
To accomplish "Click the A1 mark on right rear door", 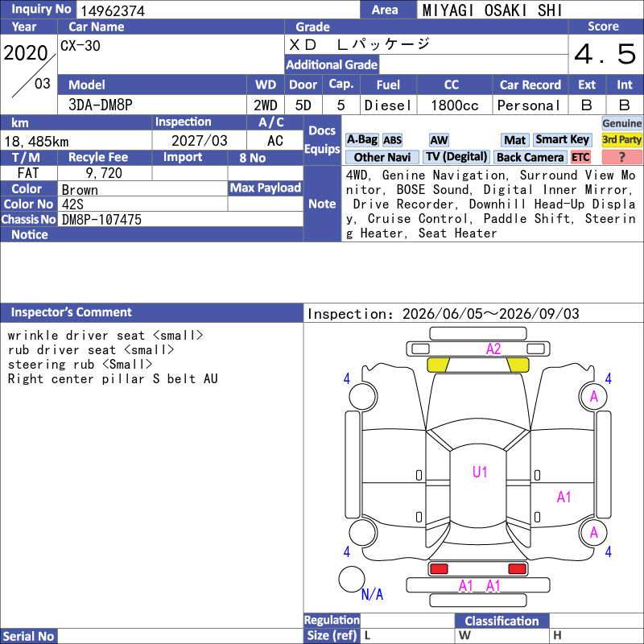I will click(x=564, y=497).
